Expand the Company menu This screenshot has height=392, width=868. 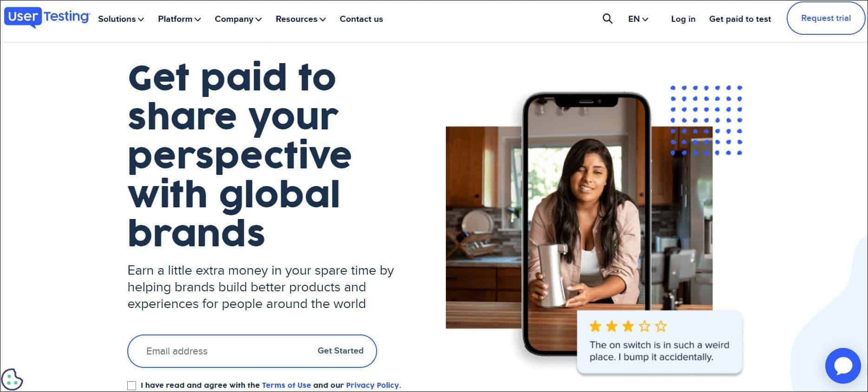(x=238, y=19)
